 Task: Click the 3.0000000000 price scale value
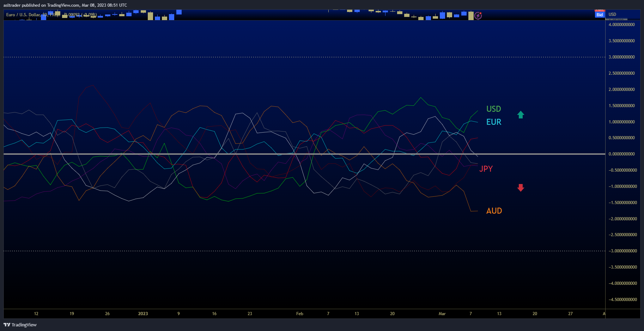621,57
